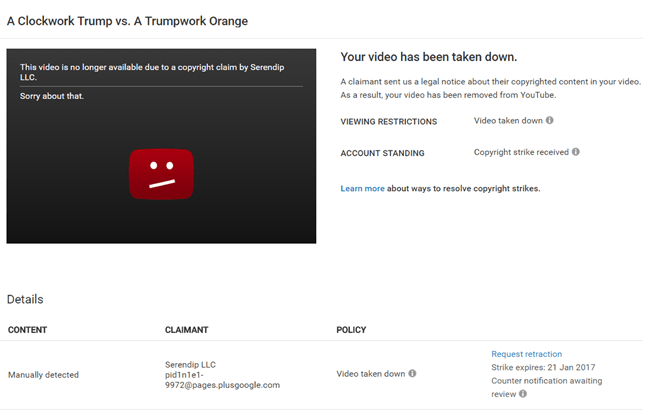Click the heading 'Your video has been taken down.'
This screenshot has width=650, height=415.
coord(429,57)
